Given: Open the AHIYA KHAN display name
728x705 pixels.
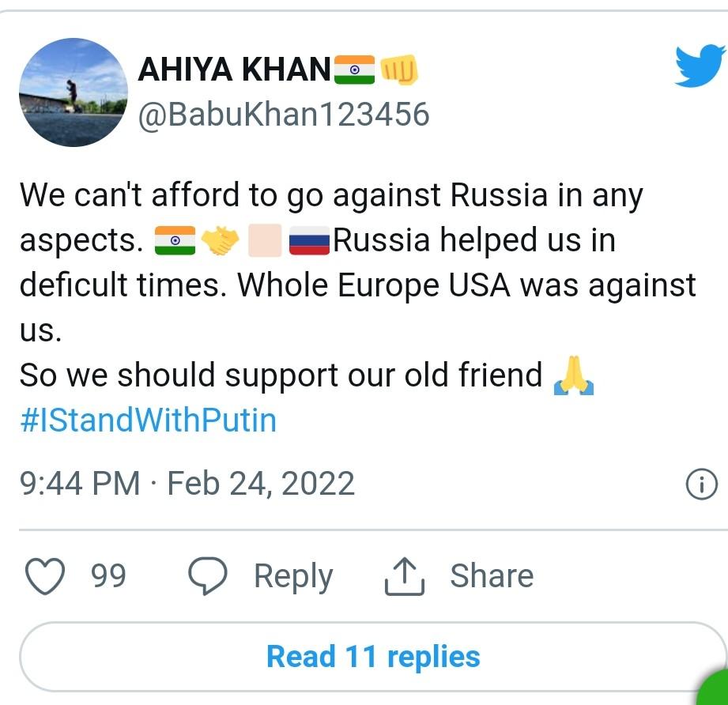Looking at the screenshot, I should 234,70.
